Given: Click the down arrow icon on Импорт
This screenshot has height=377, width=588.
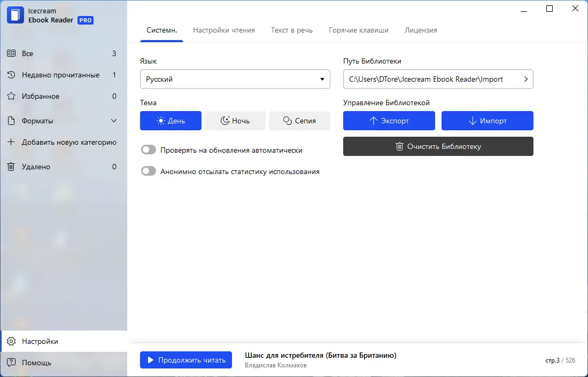Looking at the screenshot, I should (473, 121).
